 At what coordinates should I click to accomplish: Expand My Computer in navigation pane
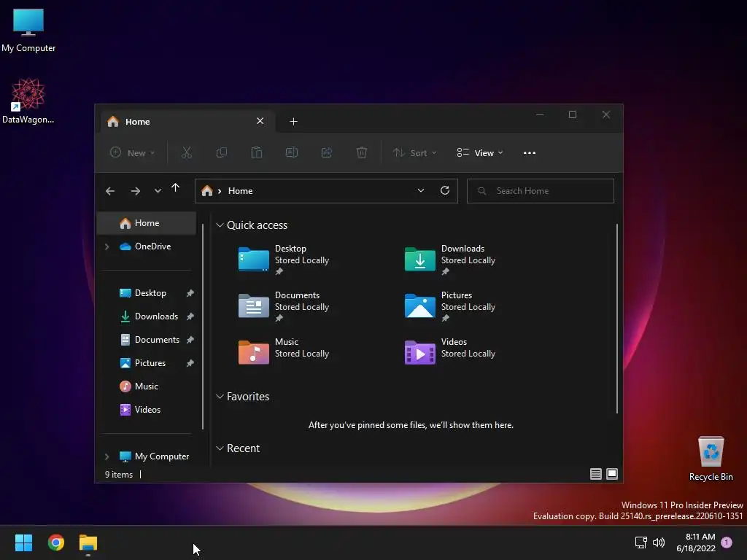107,456
